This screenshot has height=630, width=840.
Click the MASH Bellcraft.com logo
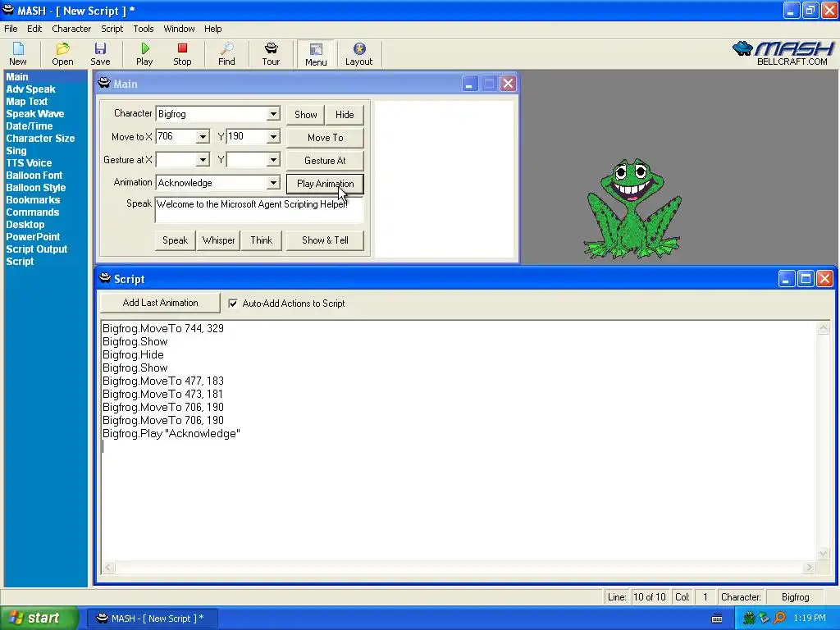coord(783,53)
